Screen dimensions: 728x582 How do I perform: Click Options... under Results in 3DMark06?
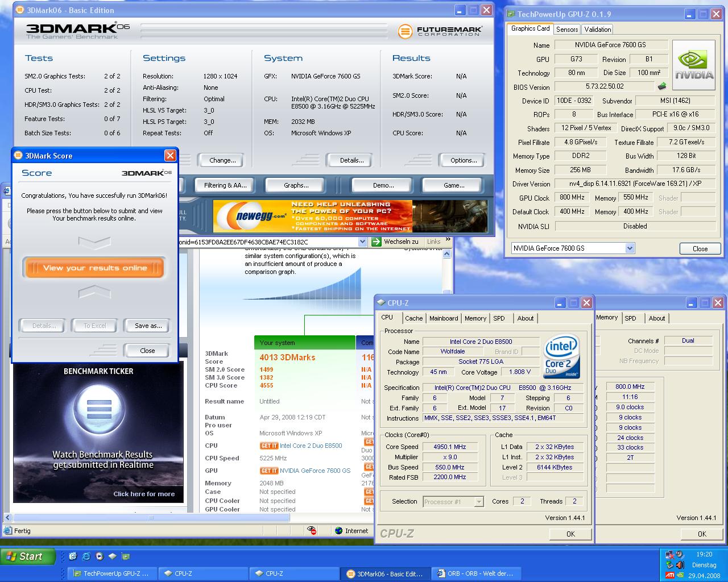(x=464, y=160)
